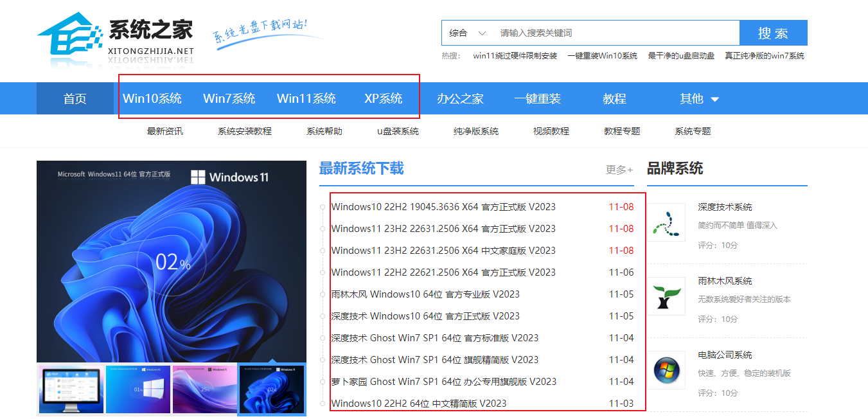
Task: Go to the 首页 tab
Action: (x=75, y=98)
